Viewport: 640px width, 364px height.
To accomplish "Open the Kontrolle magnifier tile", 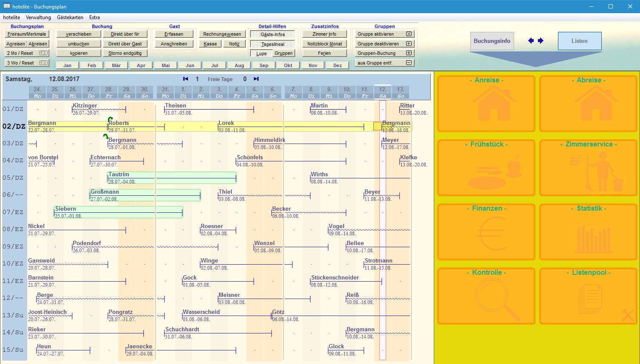I will point(486,296).
